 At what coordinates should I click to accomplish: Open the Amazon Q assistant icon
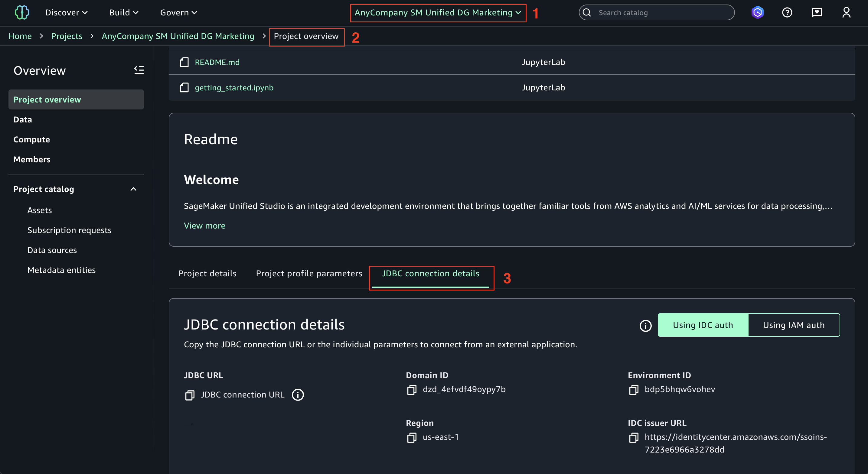(x=758, y=12)
